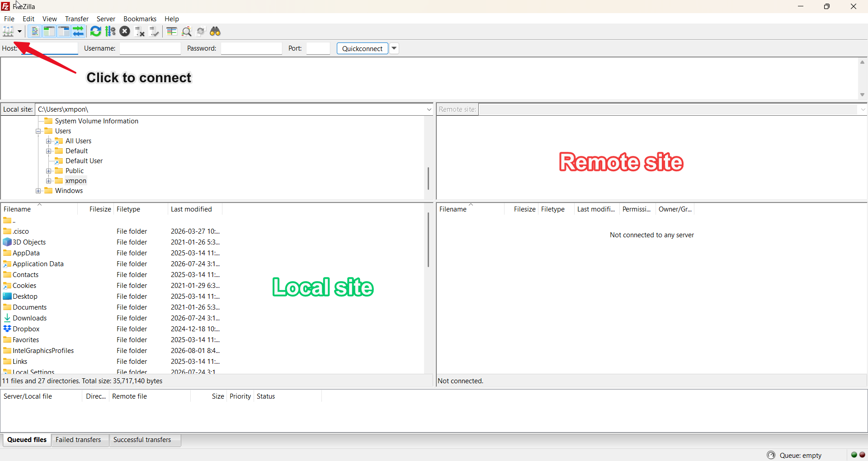Sort local files by Filesize column
The image size is (868, 461).
pos(96,209)
